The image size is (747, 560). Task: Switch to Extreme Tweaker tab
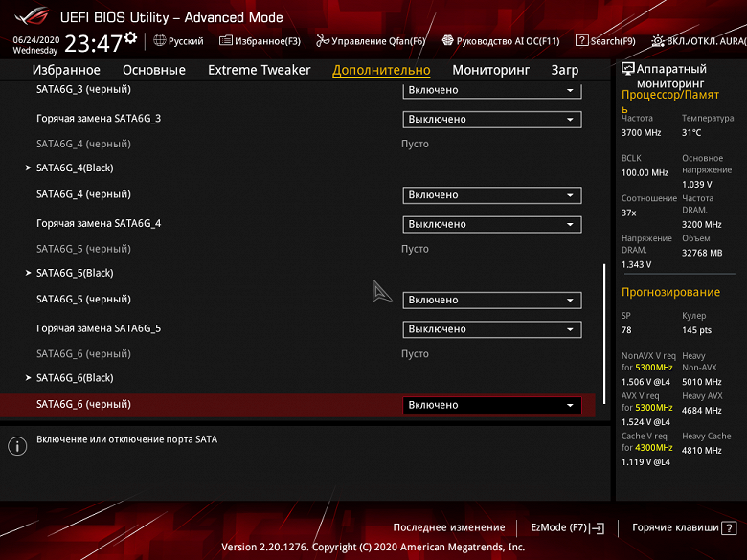point(260,70)
